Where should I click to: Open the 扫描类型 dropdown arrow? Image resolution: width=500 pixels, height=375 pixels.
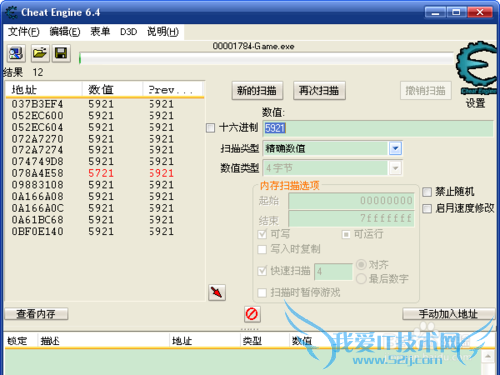(395, 149)
